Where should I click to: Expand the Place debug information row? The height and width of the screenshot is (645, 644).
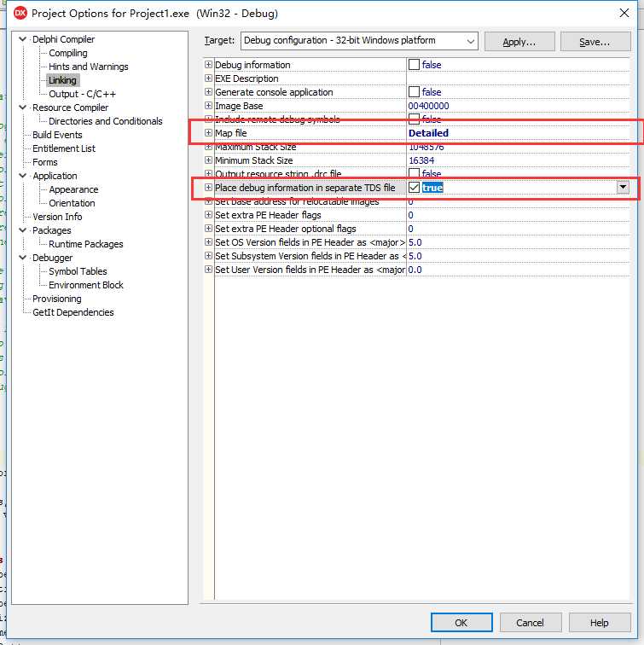208,188
